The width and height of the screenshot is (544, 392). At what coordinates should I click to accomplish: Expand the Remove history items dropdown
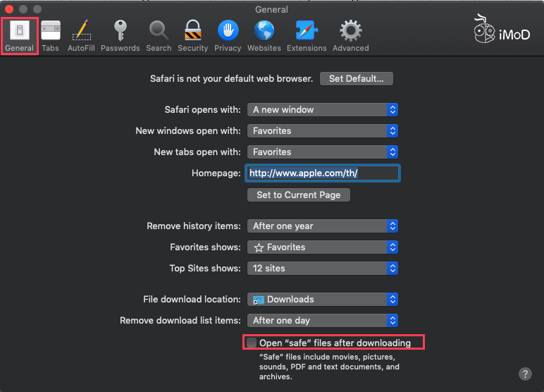point(322,226)
